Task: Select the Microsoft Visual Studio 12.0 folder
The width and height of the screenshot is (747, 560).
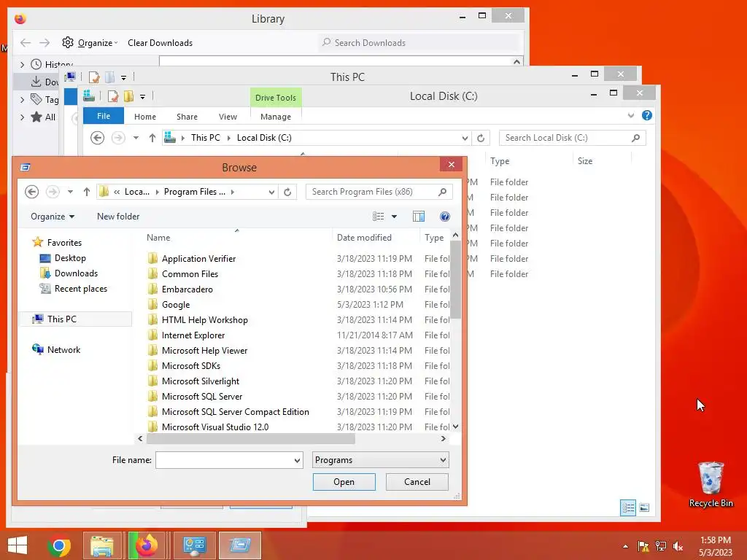Action: (x=215, y=427)
